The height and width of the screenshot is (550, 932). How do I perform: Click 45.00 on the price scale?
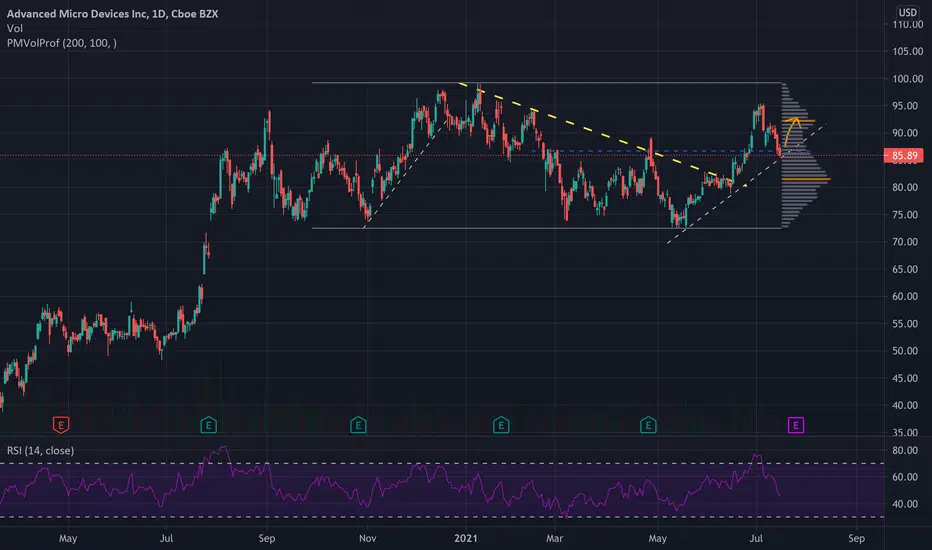[907, 378]
